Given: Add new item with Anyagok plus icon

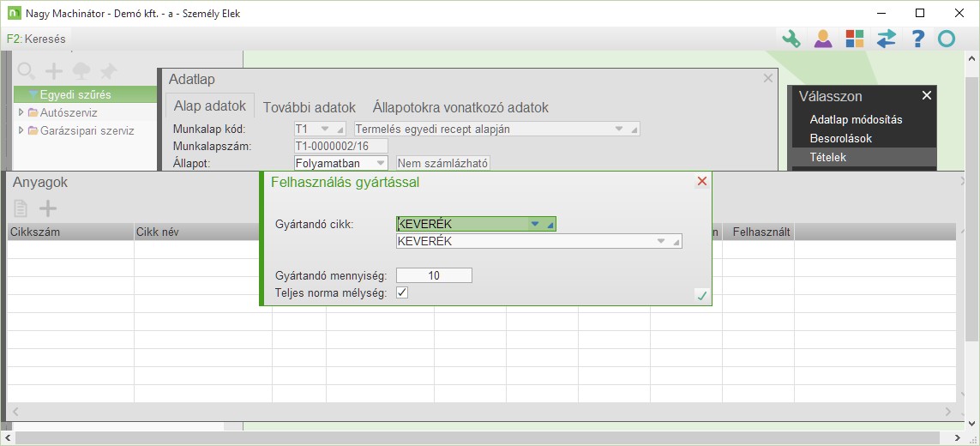Looking at the screenshot, I should click(48, 208).
